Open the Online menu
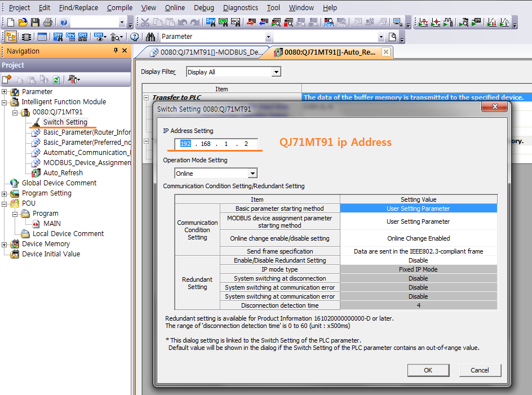 pyautogui.click(x=175, y=7)
